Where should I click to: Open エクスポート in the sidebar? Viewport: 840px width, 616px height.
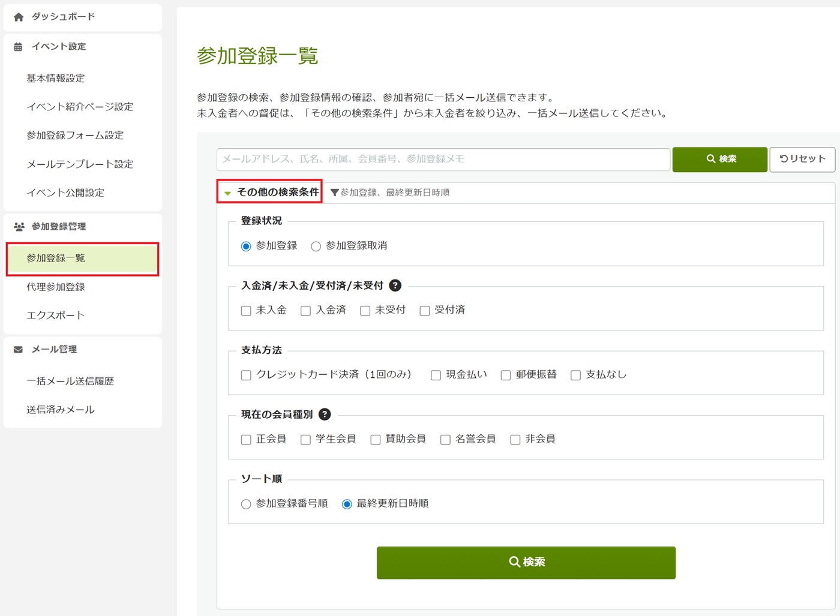[x=55, y=315]
